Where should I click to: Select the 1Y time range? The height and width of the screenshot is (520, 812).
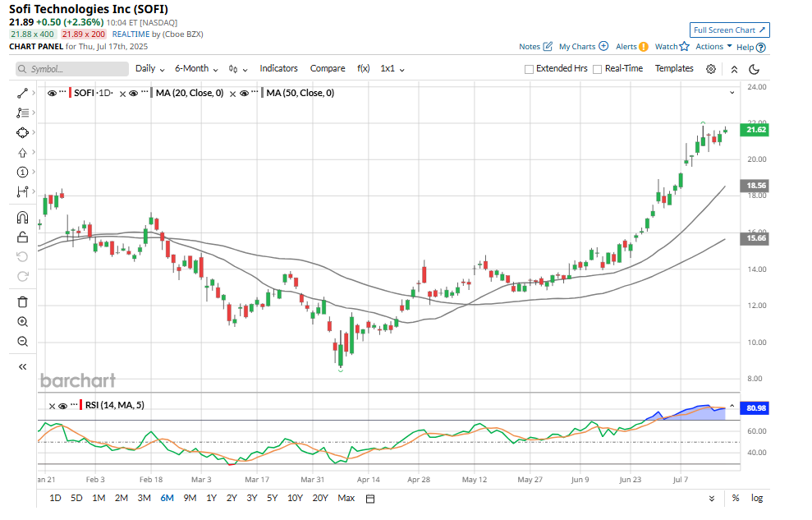[211, 498]
